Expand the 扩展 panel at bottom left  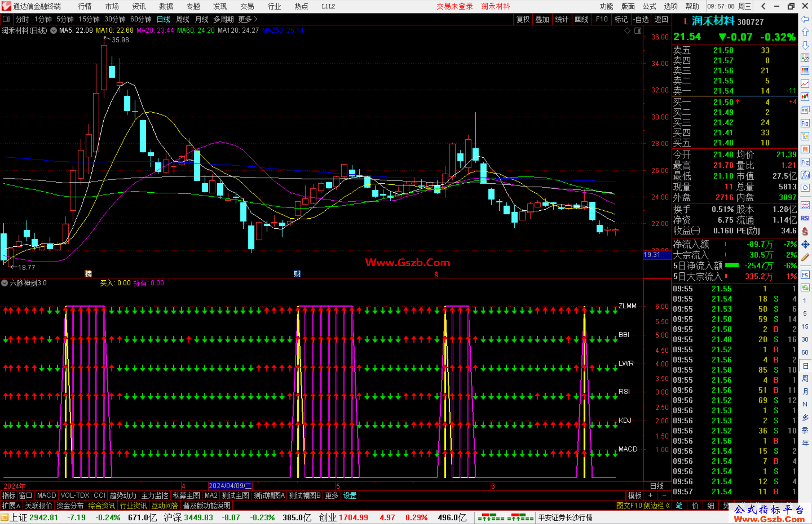pyautogui.click(x=11, y=506)
